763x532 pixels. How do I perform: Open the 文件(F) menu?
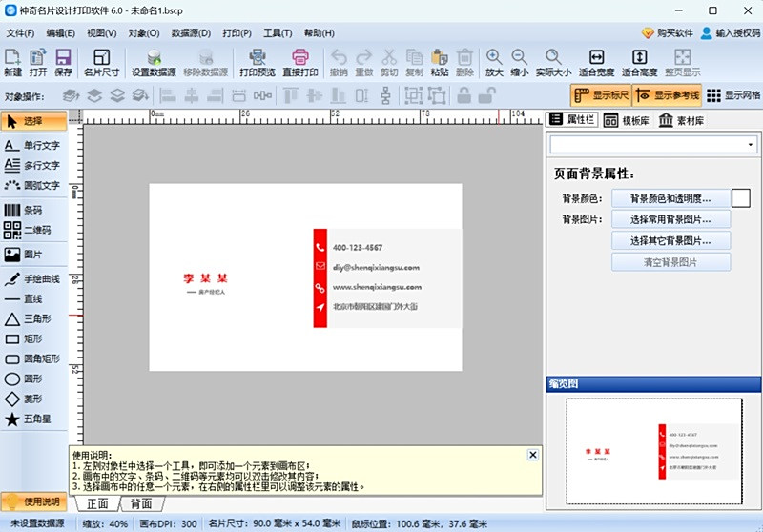20,32
